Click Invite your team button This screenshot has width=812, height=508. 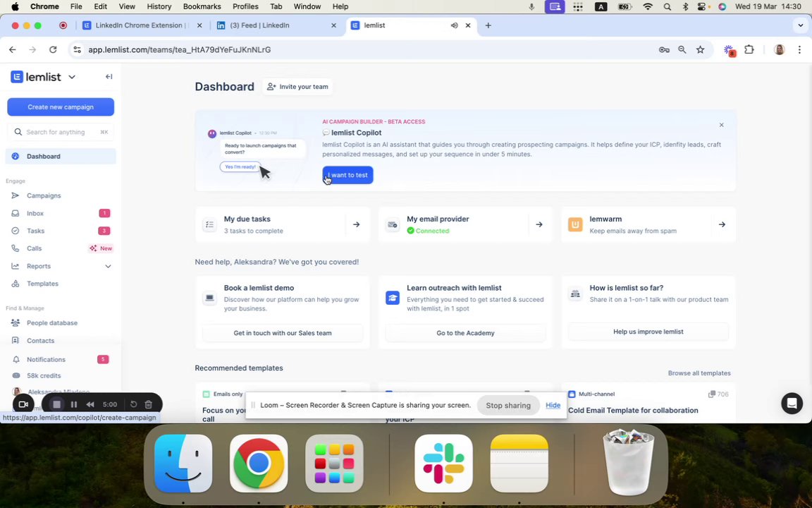[297, 87]
